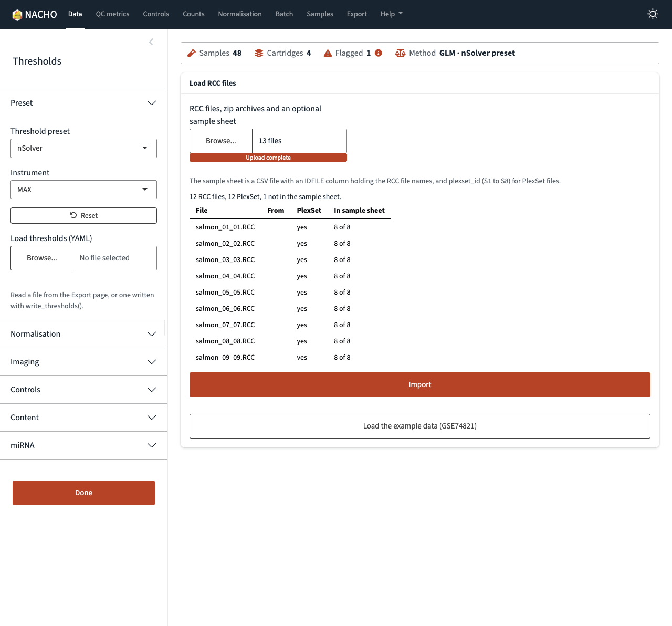Click the Data tab

point(75,14)
